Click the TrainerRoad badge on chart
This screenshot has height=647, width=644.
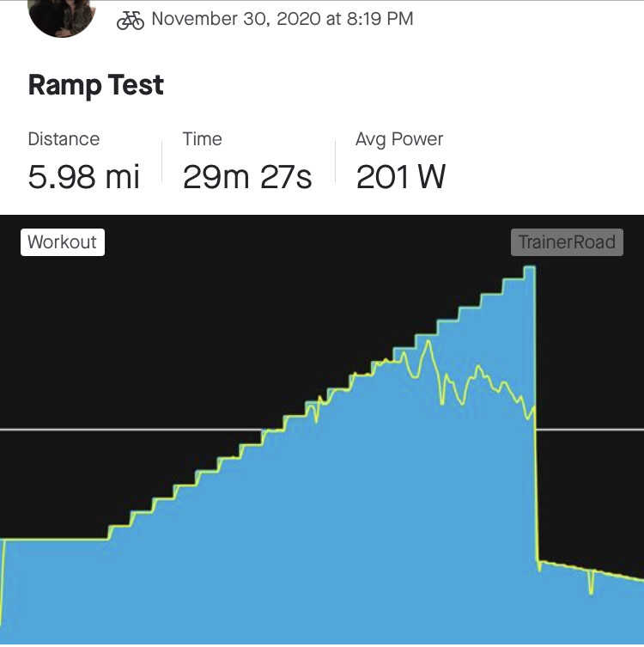click(567, 242)
